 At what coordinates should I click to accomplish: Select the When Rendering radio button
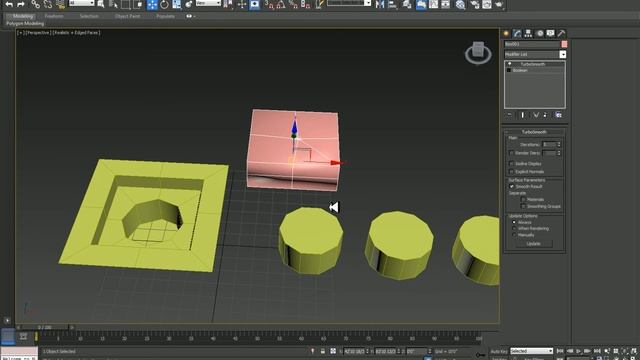(x=514, y=229)
